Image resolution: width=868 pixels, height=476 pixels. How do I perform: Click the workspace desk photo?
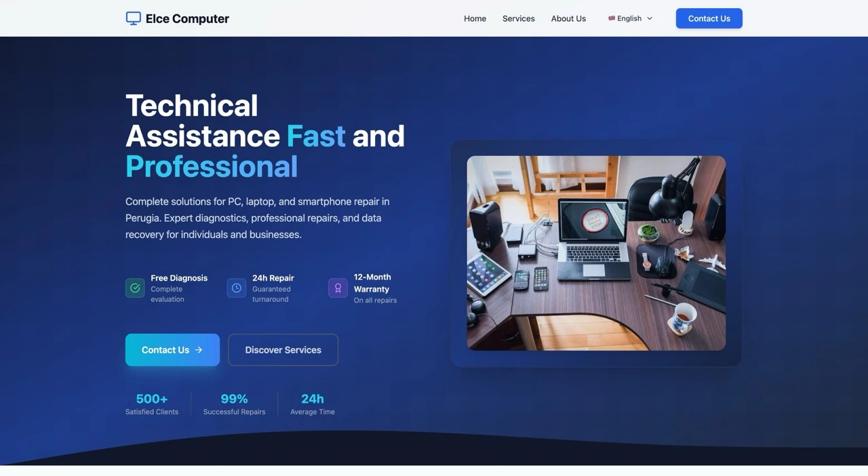click(596, 252)
